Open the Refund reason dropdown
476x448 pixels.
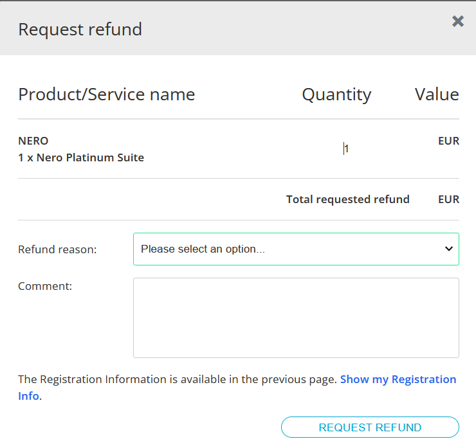(296, 249)
